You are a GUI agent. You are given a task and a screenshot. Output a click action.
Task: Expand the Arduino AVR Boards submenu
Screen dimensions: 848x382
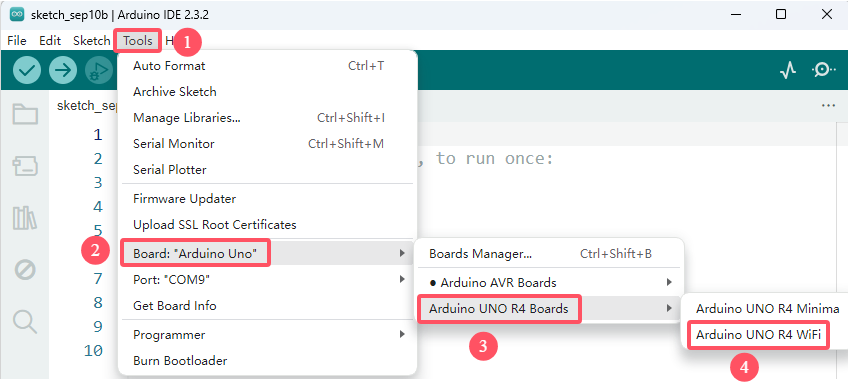click(549, 282)
